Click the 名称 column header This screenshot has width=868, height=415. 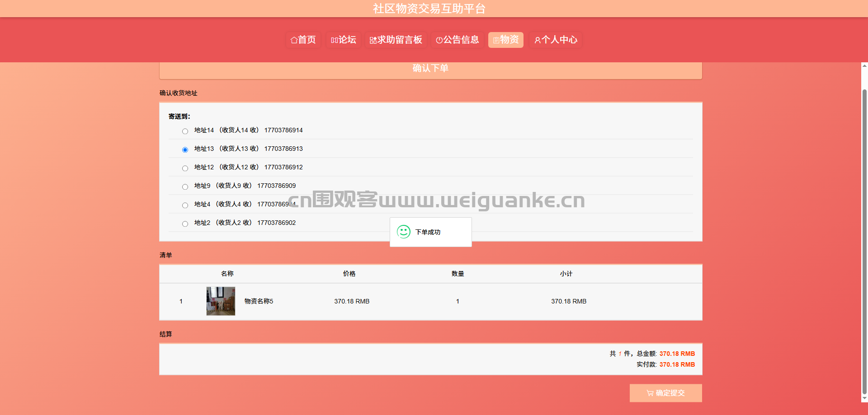point(227,274)
